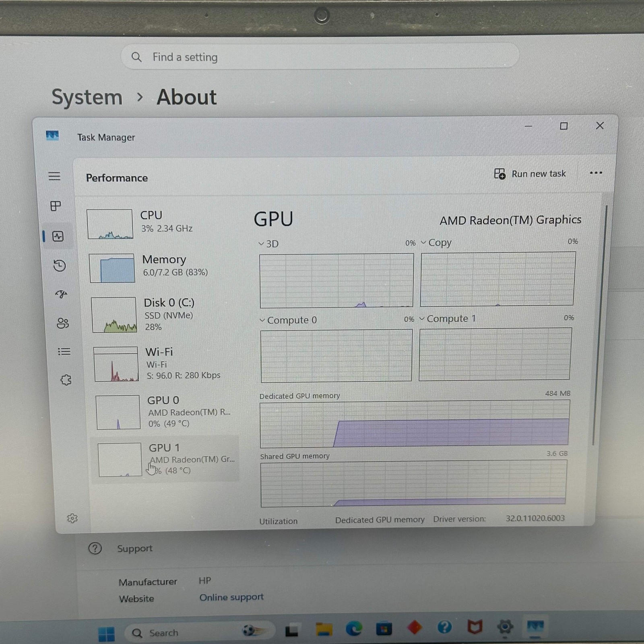Click the Find a setting search field
This screenshot has width=644, height=644.
[x=320, y=57]
